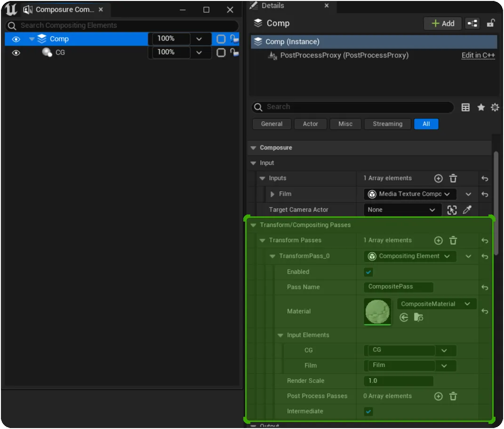Add element to Inputs array
Viewport: 504px width, 429px height.
(438, 179)
